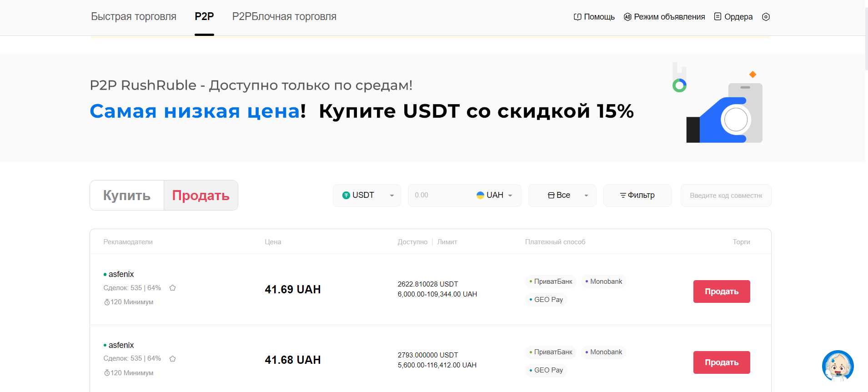Click the Доступно column header
The width and height of the screenshot is (868, 392).
pyautogui.click(x=412, y=242)
